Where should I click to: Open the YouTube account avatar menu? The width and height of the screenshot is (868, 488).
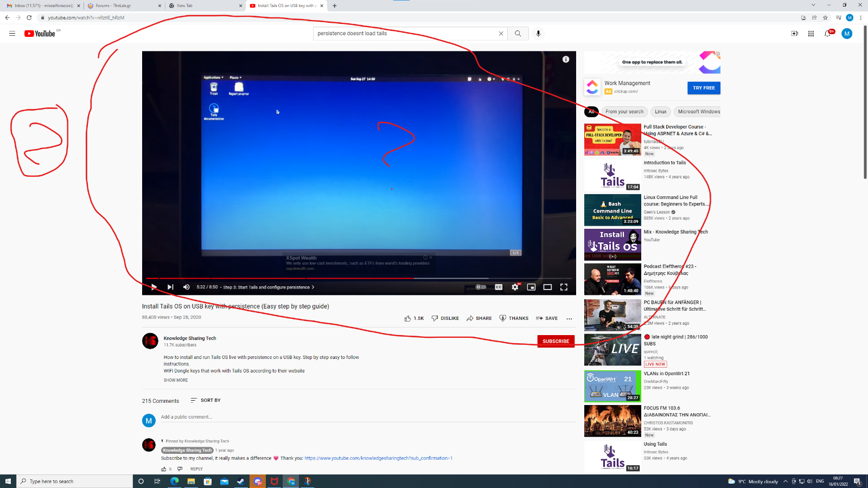847,34
